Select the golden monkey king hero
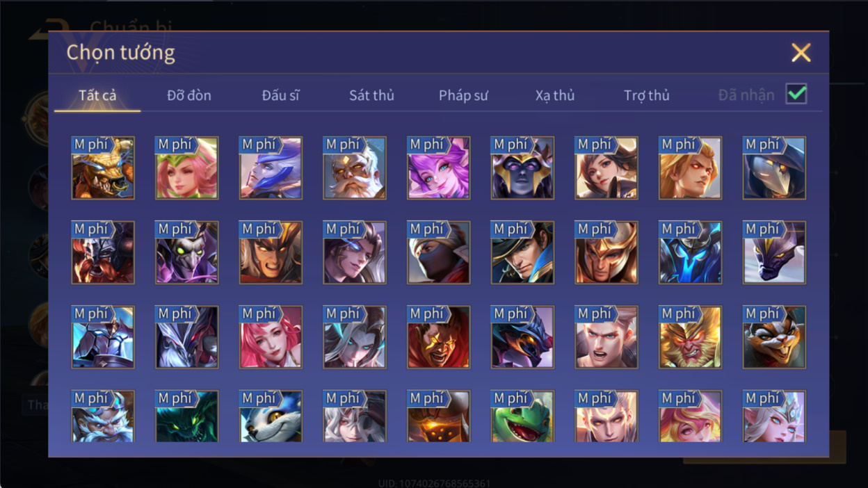Image resolution: width=868 pixels, height=488 pixels. [690, 338]
